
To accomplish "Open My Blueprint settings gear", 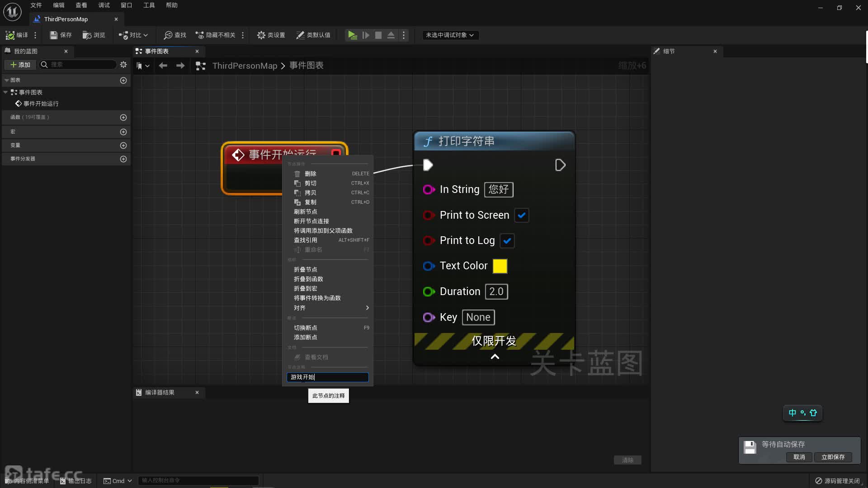I will (123, 65).
